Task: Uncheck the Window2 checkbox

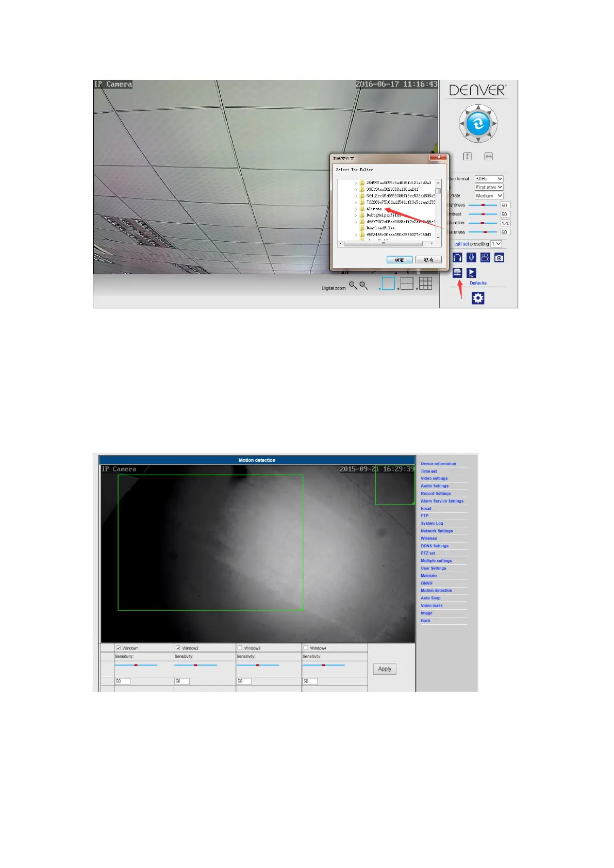Action: (x=178, y=648)
